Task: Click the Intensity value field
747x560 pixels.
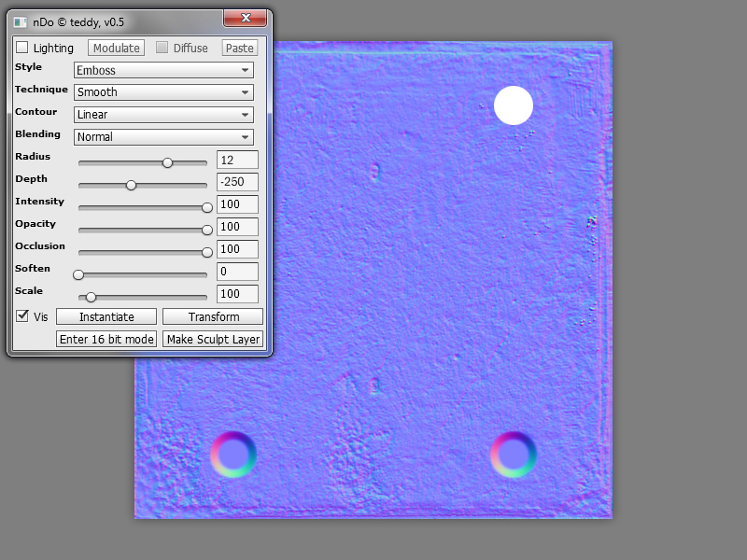Action: (238, 204)
